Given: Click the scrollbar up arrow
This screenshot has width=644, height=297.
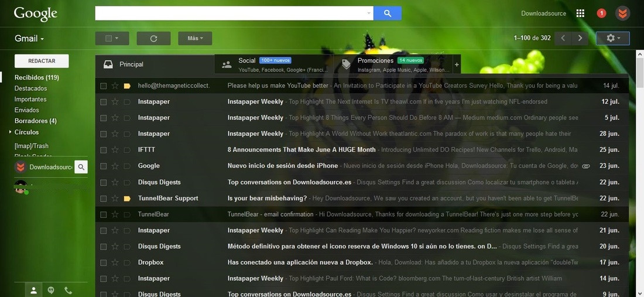Looking at the screenshot, I should point(640,54).
